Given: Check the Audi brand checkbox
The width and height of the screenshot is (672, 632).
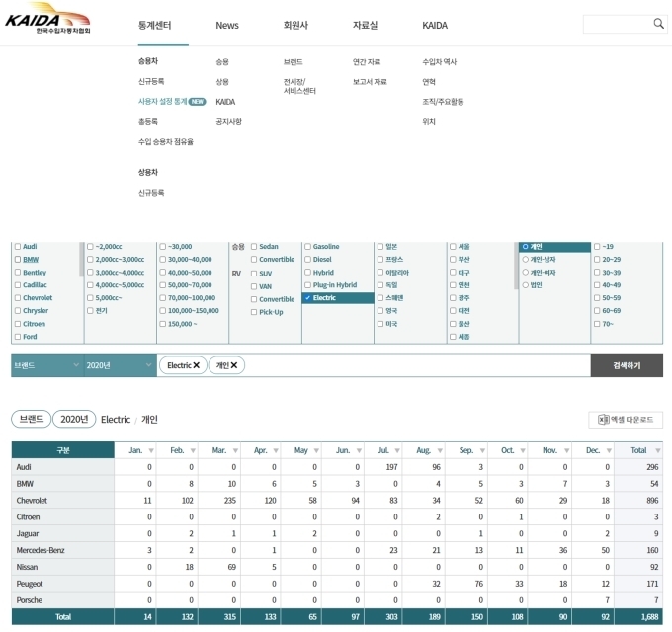Looking at the screenshot, I should tap(18, 246).
